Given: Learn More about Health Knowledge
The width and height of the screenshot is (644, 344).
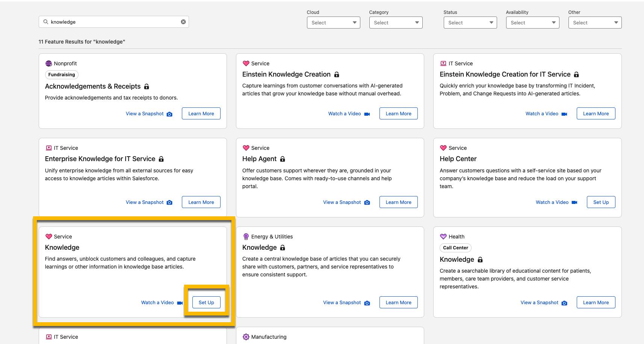Looking at the screenshot, I should click(x=596, y=302).
